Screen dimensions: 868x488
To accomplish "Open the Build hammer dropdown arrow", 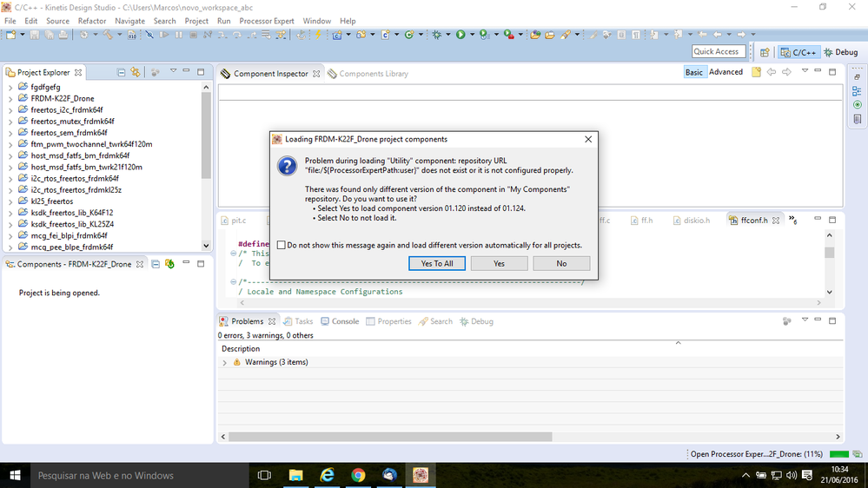I will 119,35.
